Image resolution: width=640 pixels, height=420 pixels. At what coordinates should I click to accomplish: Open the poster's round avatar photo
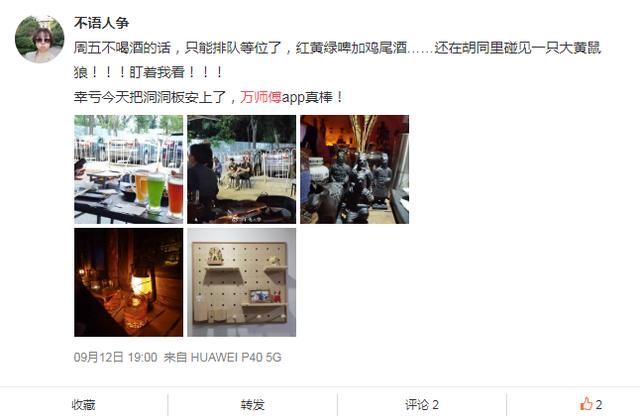point(40,39)
